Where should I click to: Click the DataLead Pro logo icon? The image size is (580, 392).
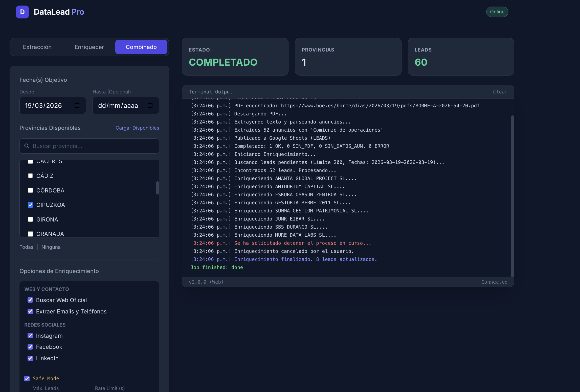click(22, 12)
